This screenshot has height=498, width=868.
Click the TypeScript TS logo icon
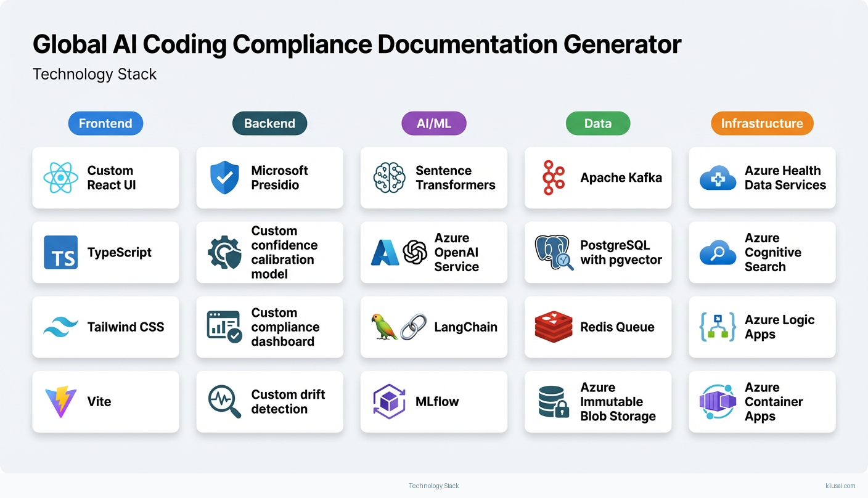(60, 252)
